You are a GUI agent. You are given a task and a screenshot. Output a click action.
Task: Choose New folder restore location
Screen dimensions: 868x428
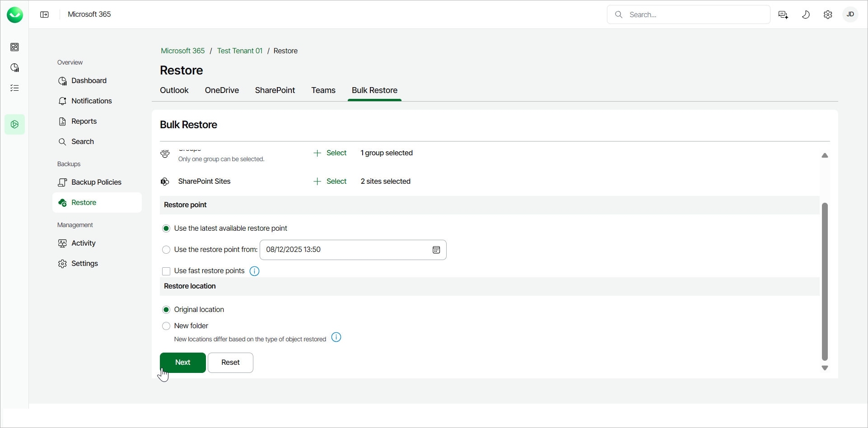point(166,326)
